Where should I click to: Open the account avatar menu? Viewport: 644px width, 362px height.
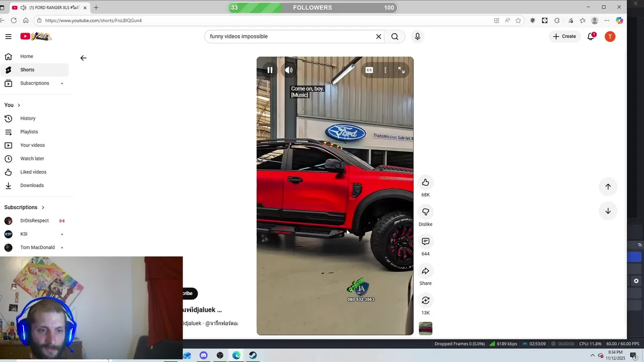[x=610, y=36]
